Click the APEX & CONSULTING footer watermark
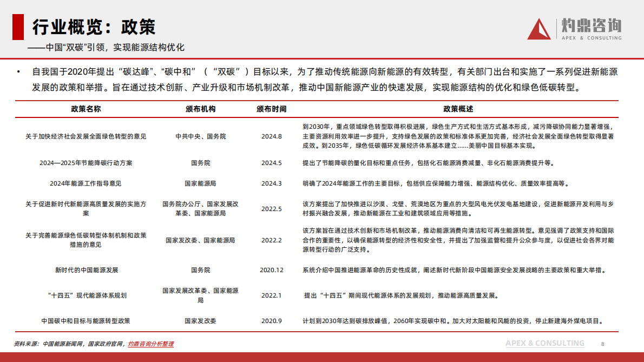Image resolution: width=644 pixels, height=362 pixels. click(545, 343)
